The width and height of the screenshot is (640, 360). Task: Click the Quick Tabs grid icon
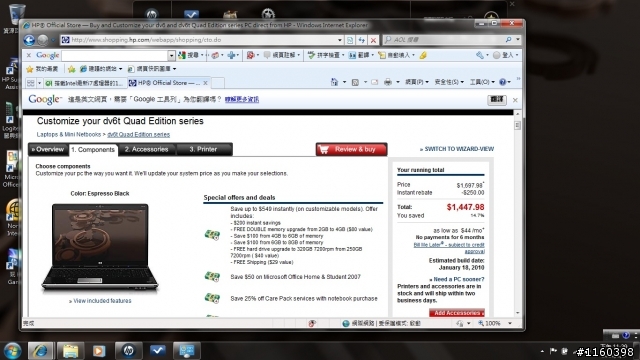pos(31,83)
